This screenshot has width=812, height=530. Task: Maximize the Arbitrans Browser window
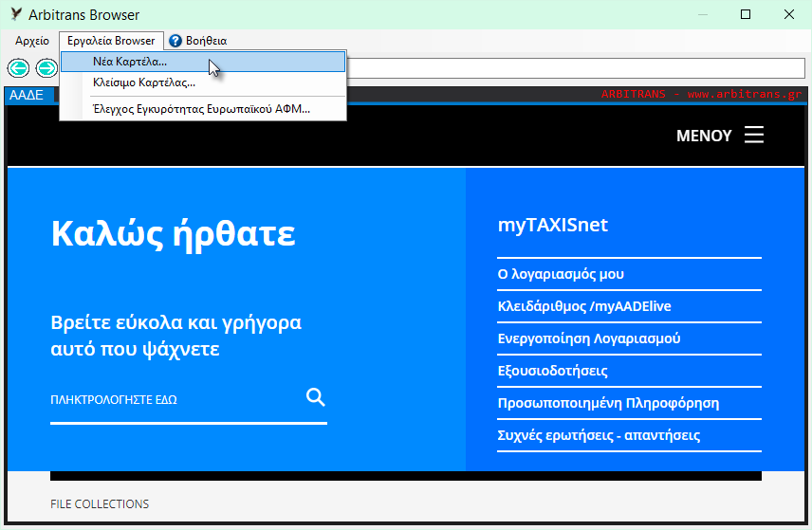tap(746, 14)
